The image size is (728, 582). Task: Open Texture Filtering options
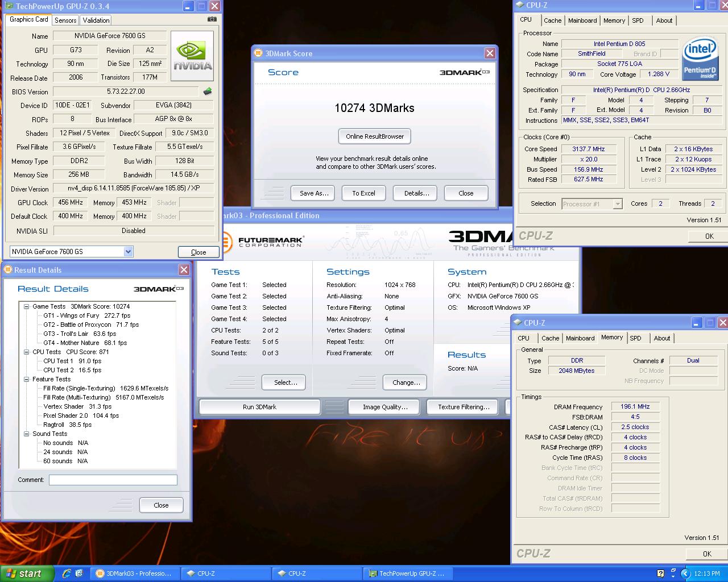pos(464,407)
